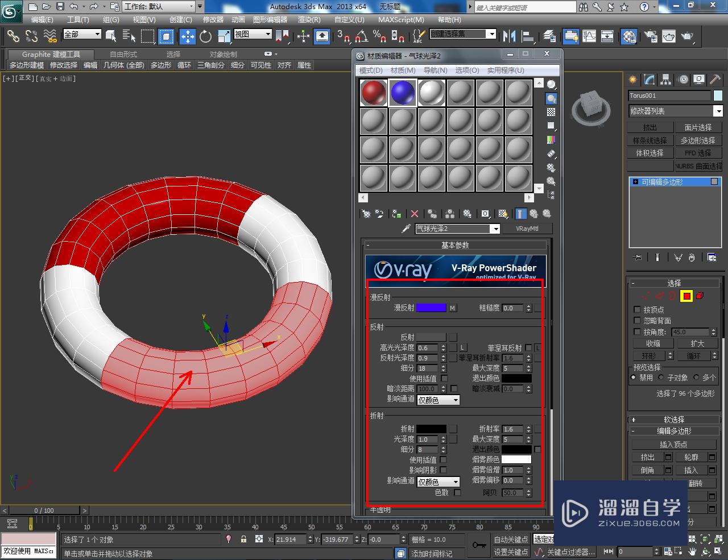Select 子对象 preview selection radio
728x560 pixels.
661,378
